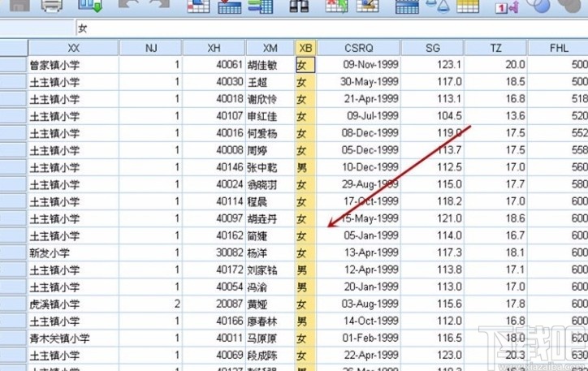Click the date cell 09-Jul-1999
The width and height of the screenshot is (588, 371).
click(x=359, y=116)
